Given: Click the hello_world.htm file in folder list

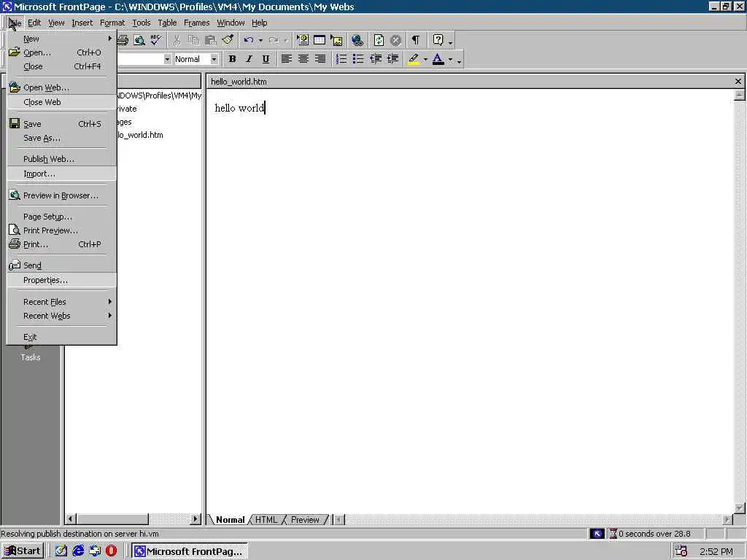Looking at the screenshot, I should click(140, 135).
